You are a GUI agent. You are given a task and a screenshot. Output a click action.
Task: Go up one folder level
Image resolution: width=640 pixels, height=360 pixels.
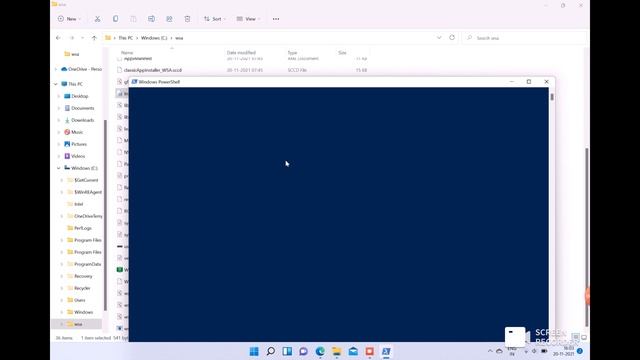pyautogui.click(x=94, y=38)
